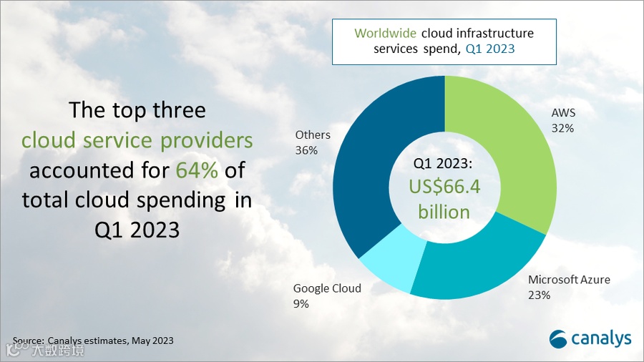This screenshot has width=644, height=362.
Task: Click the 'Others' label
Action: pyautogui.click(x=313, y=135)
